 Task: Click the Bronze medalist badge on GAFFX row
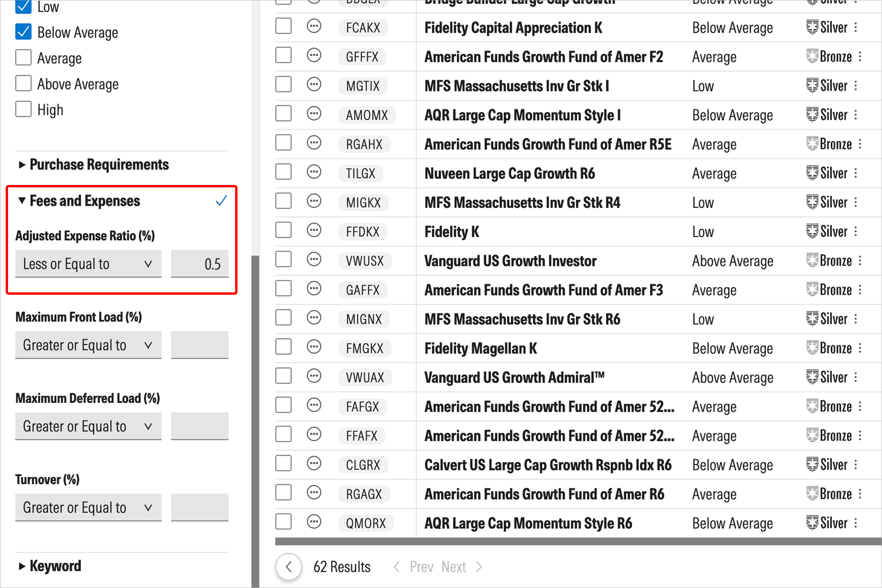(829, 290)
